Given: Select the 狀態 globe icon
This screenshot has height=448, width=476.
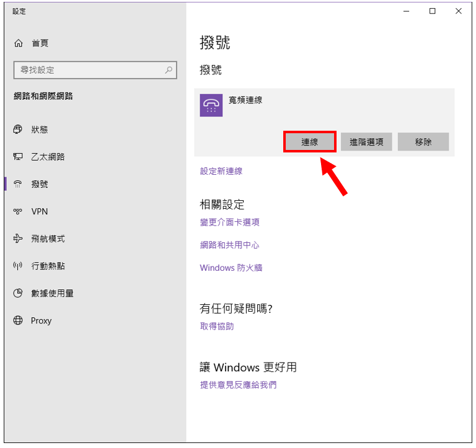Looking at the screenshot, I should (x=18, y=130).
